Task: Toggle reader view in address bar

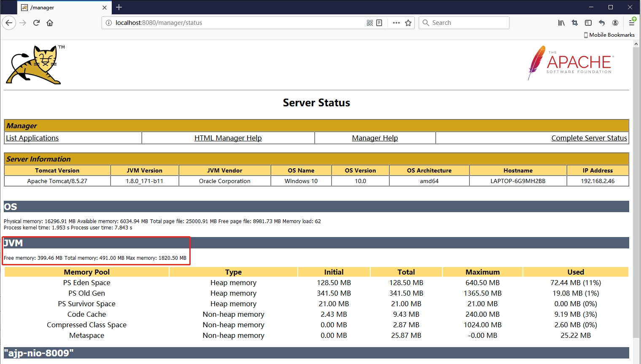Action: 379,23
